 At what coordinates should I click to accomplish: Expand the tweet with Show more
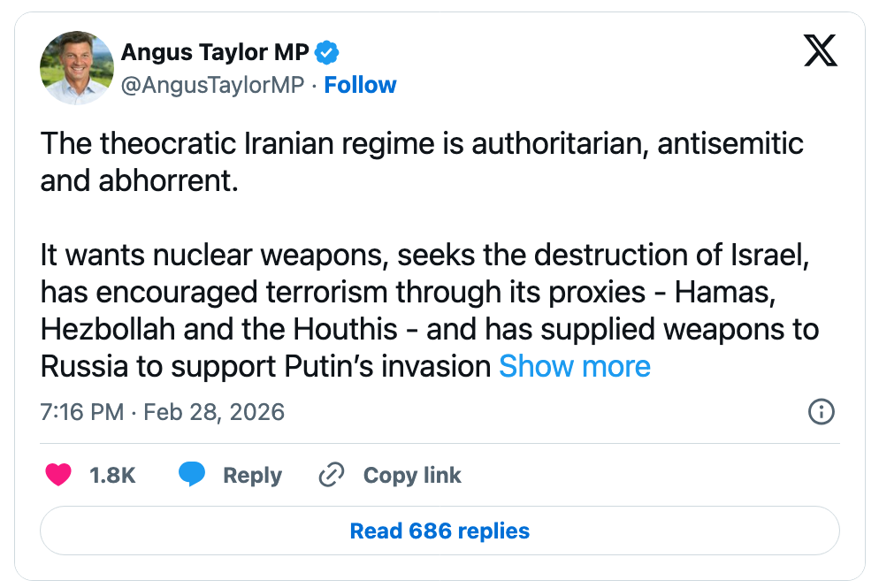[575, 366]
